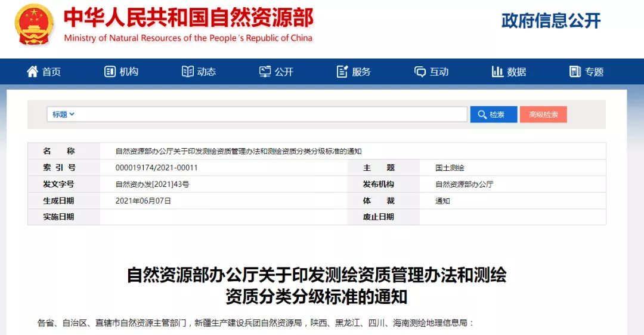
Task: Click the magnifier icon in 检索 button
Action: (482, 115)
